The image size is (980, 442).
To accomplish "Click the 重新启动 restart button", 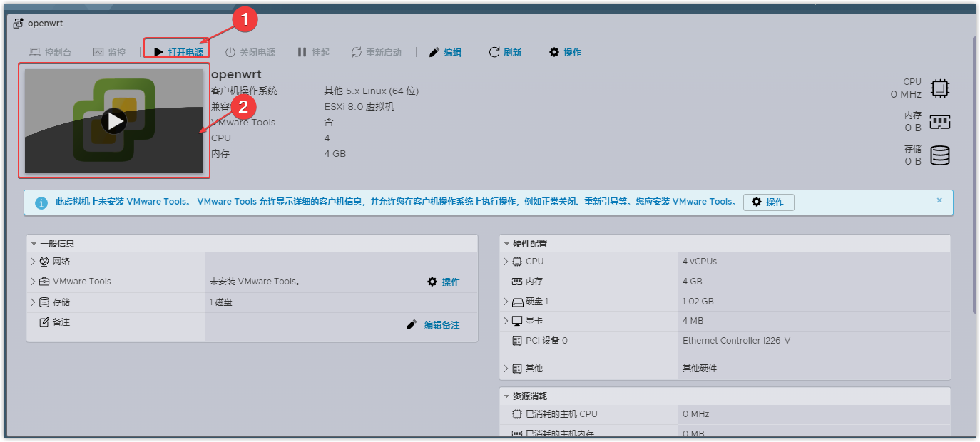I will pyautogui.click(x=377, y=52).
